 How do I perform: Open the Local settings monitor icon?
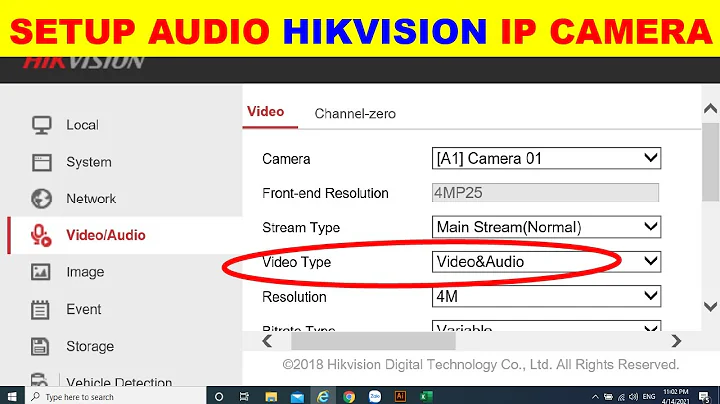[41, 125]
